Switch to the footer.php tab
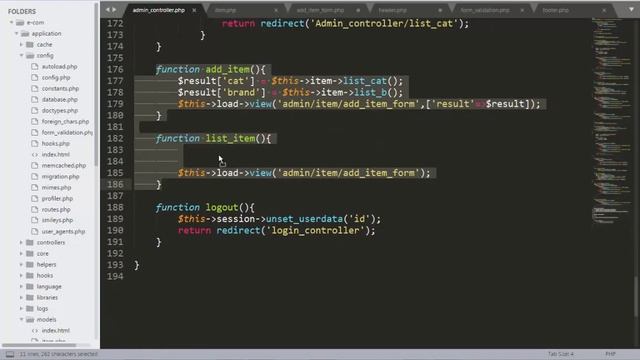Screen dimensions: 640x360 point(556,10)
